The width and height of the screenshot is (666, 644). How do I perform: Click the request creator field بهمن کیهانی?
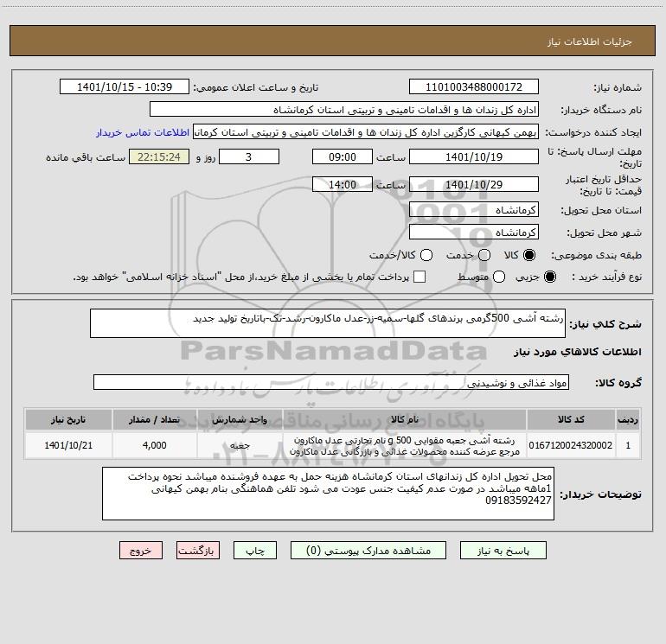[x=366, y=132]
